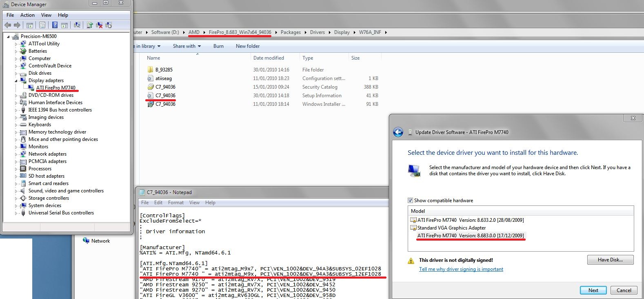
Task: Select the C7_94036 Security Catalog file icon
Action: [x=150, y=87]
